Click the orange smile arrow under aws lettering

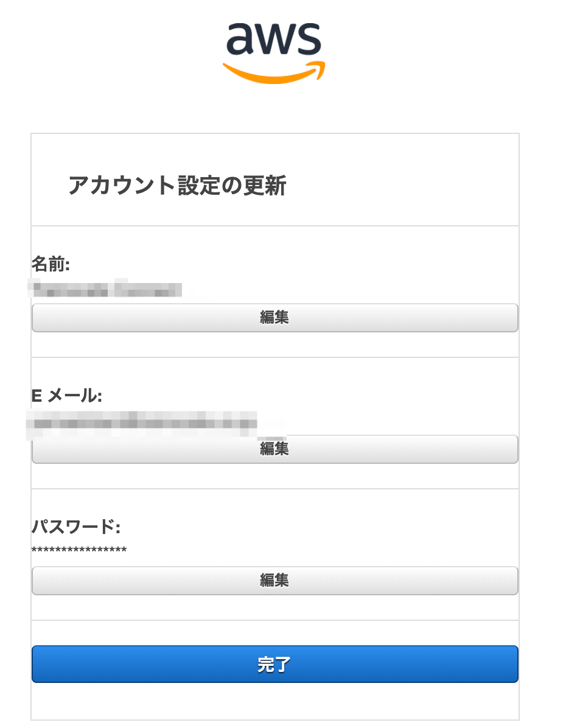(x=274, y=72)
